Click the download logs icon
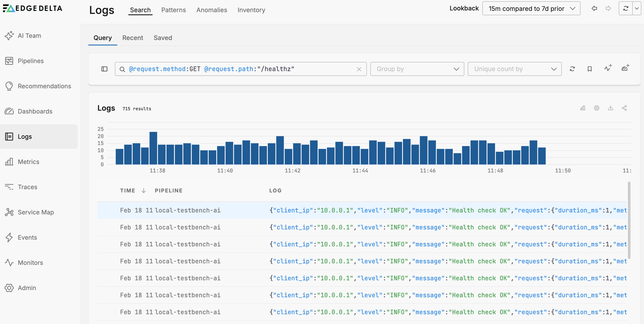Screen dimensions: 644x324 tap(610, 108)
